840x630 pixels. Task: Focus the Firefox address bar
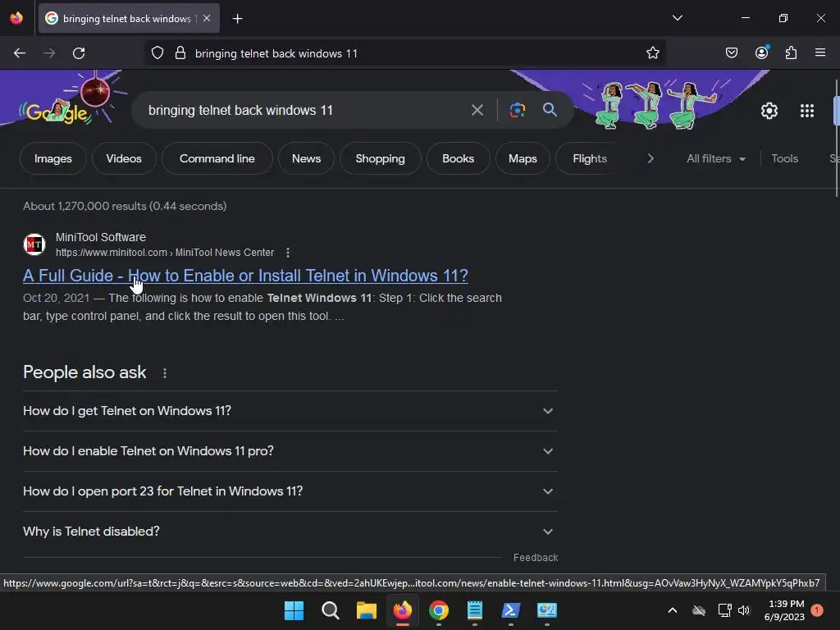tap(404, 53)
